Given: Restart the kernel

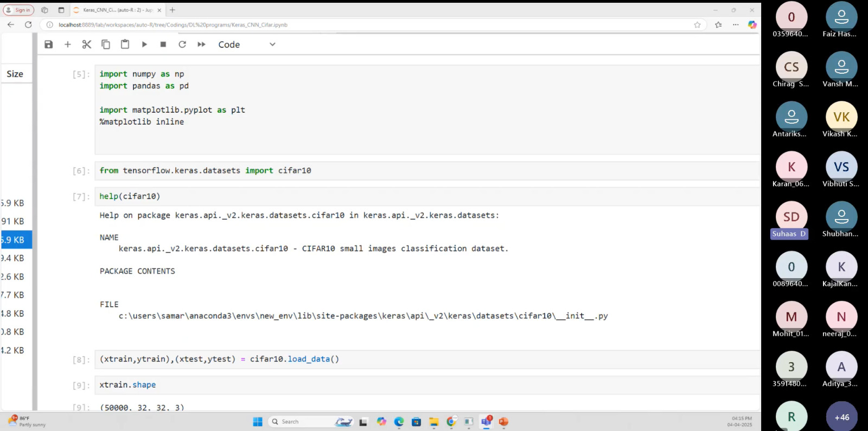Looking at the screenshot, I should [x=182, y=44].
